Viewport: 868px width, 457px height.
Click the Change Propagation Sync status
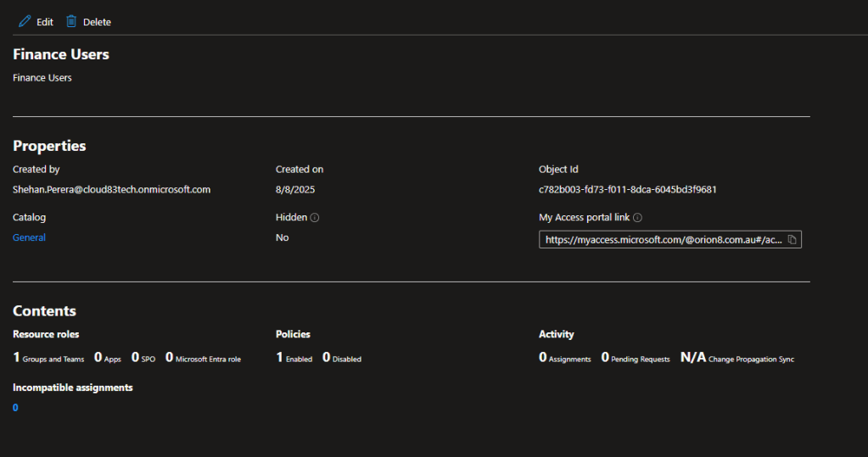[x=692, y=358]
